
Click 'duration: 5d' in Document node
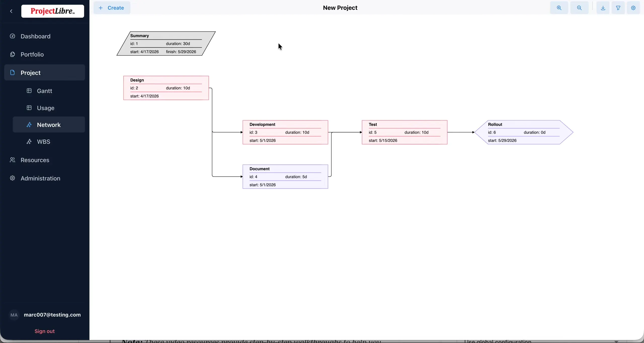coord(296,177)
